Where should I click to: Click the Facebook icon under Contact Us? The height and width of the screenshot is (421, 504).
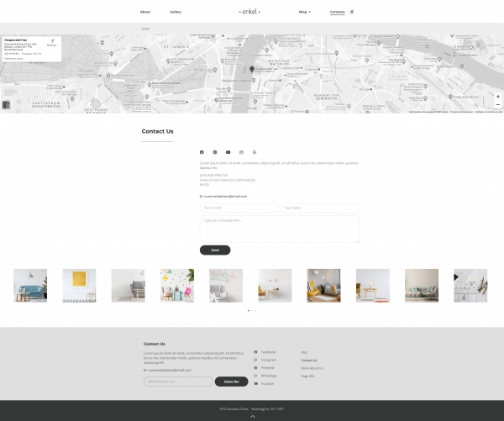click(202, 152)
